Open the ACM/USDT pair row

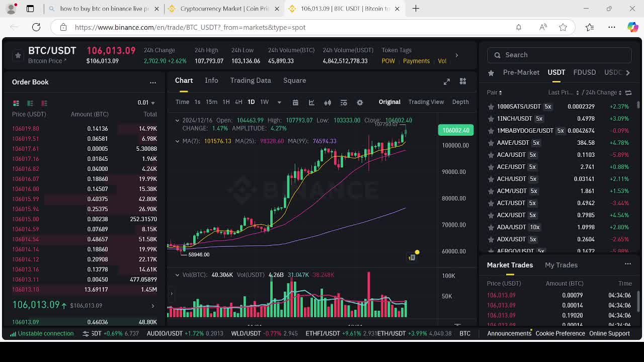[x=559, y=191]
